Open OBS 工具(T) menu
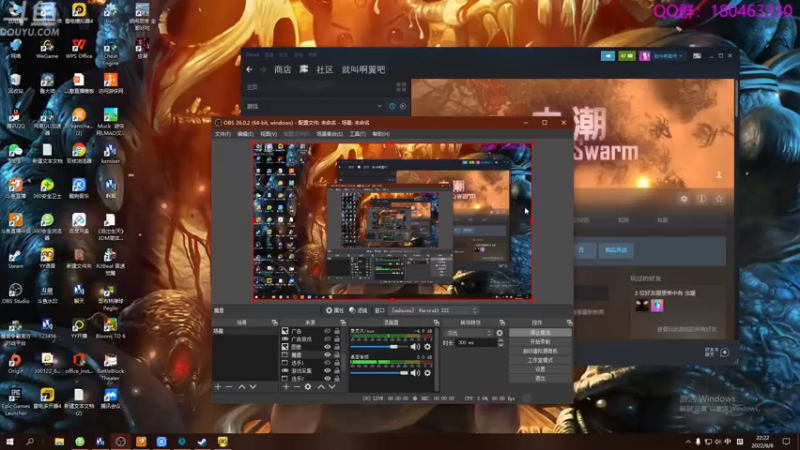800x450 pixels. click(x=357, y=134)
